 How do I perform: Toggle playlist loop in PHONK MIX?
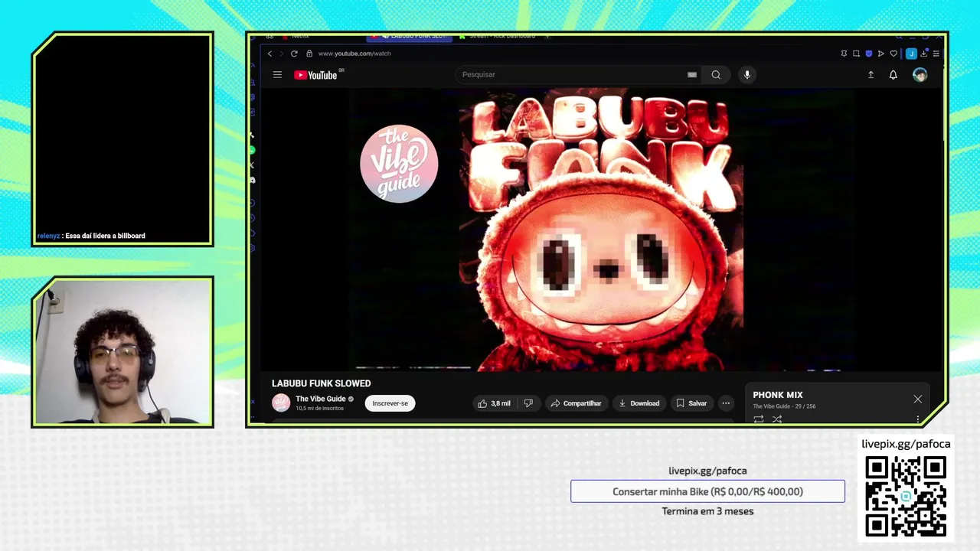[759, 419]
